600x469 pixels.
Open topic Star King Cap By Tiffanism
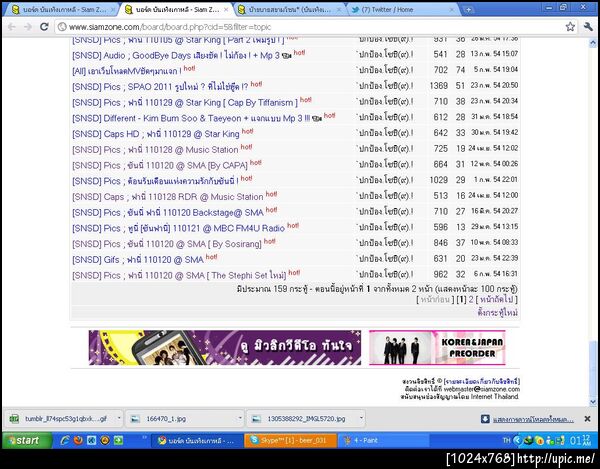(184, 103)
